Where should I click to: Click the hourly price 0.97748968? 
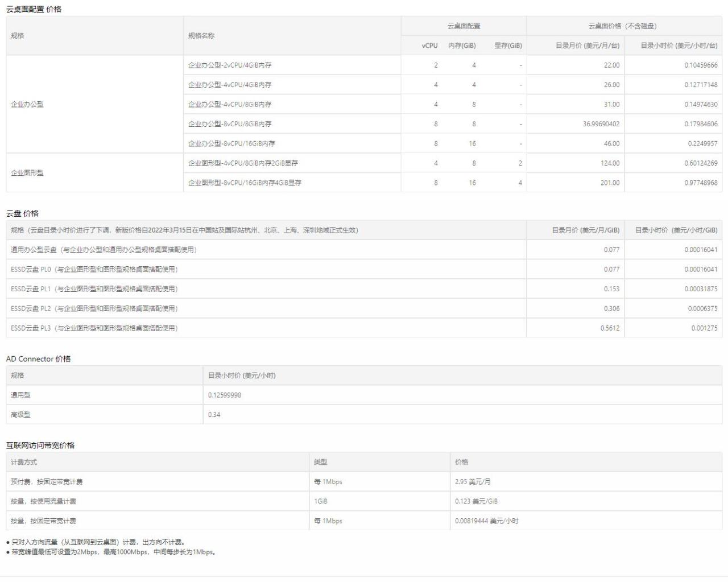click(701, 183)
